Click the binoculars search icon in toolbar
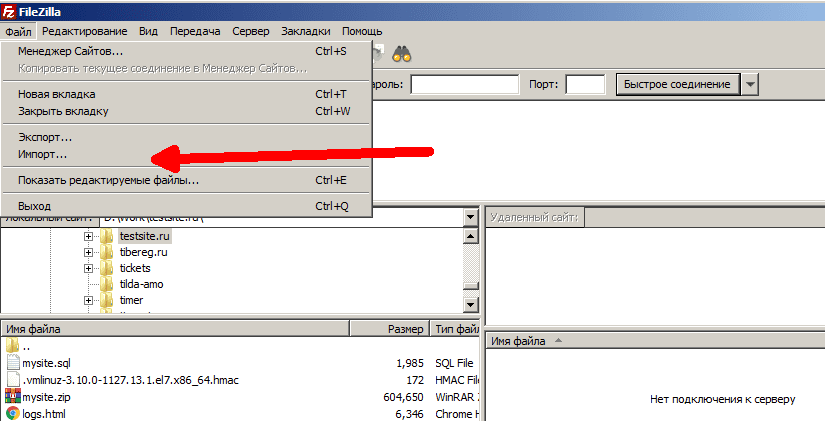The height and width of the screenshot is (421, 825). [x=402, y=54]
